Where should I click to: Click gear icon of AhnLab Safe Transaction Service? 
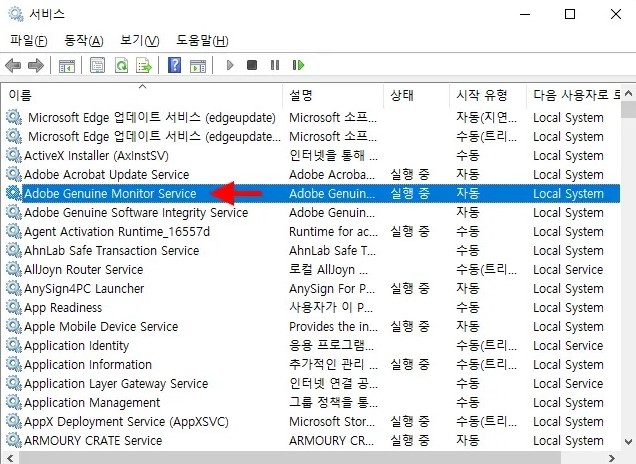pos(14,250)
